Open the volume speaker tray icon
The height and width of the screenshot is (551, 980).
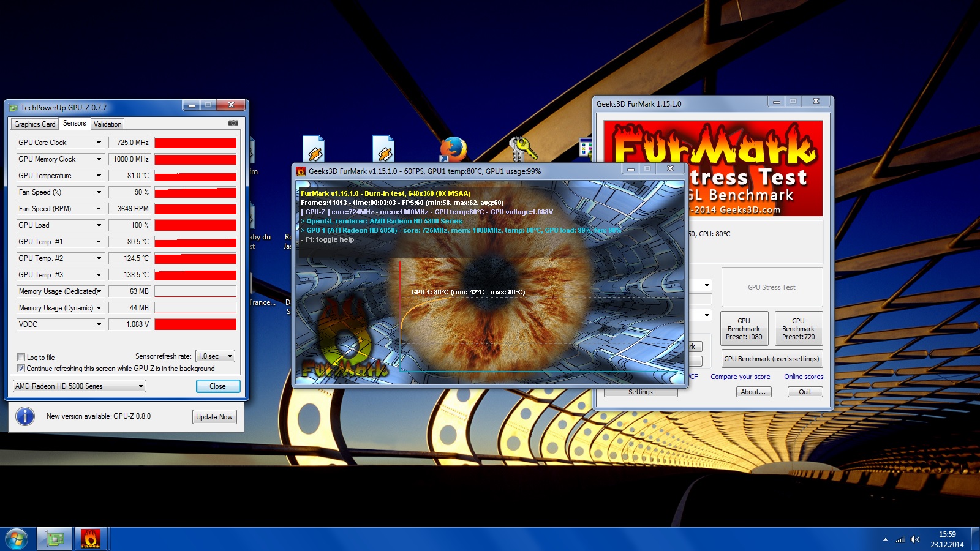[914, 539]
